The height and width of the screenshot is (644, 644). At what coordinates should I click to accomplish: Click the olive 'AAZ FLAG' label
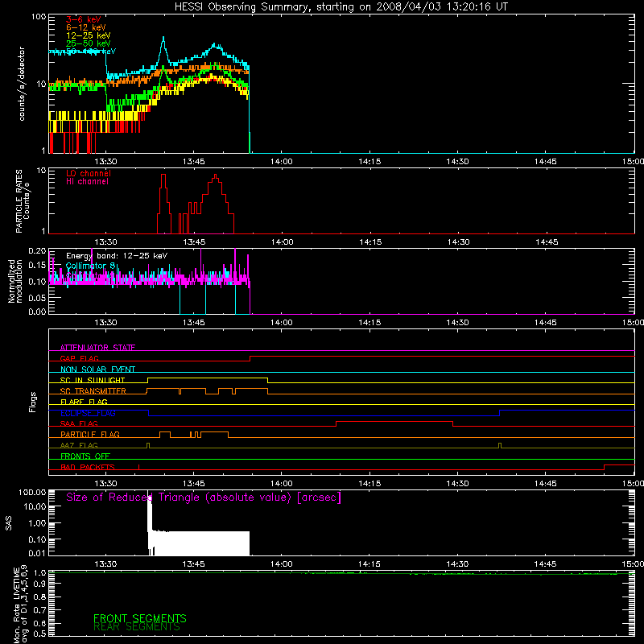tap(79, 445)
